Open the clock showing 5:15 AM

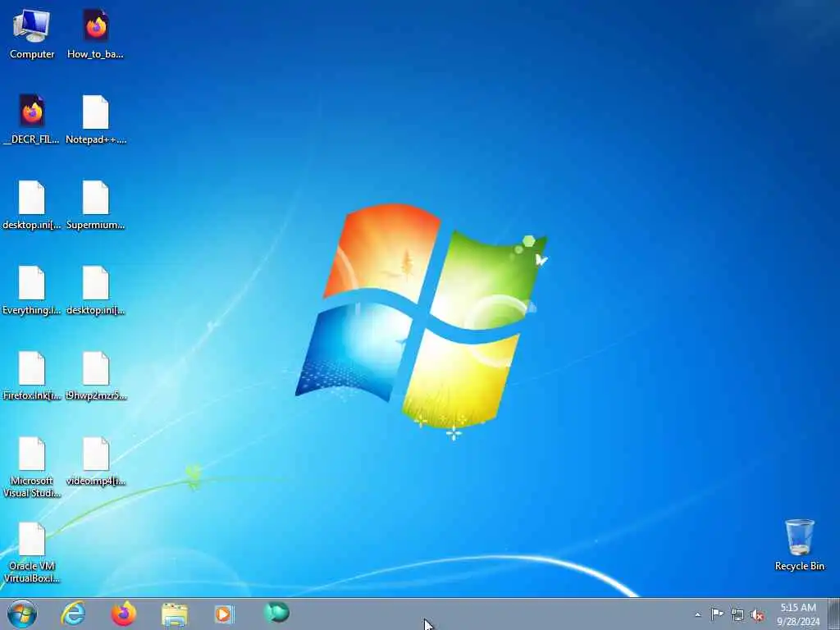pyautogui.click(x=797, y=614)
